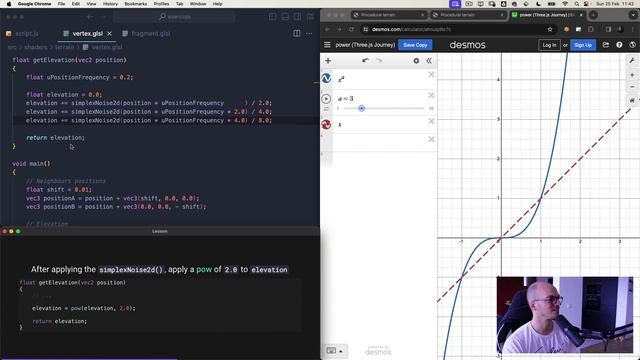Image resolution: width=640 pixels, height=360 pixels.
Task: Go back in Chrome history
Action: [x=327, y=29]
